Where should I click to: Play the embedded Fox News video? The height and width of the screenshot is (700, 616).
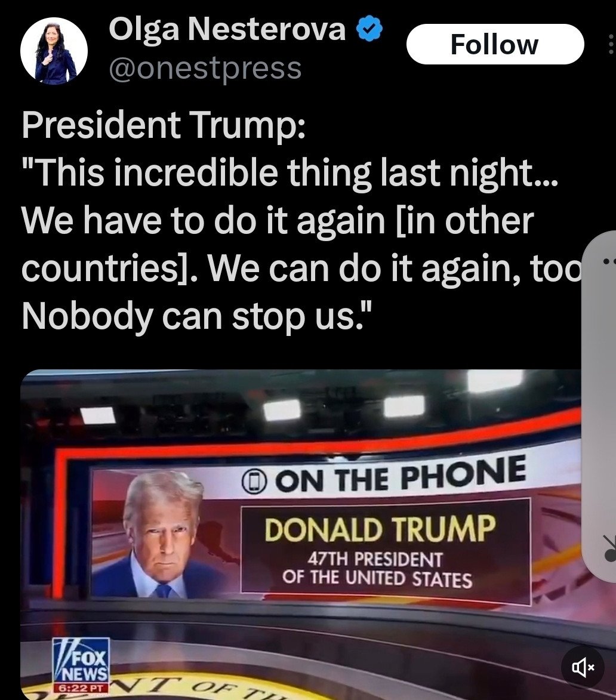coord(300,535)
